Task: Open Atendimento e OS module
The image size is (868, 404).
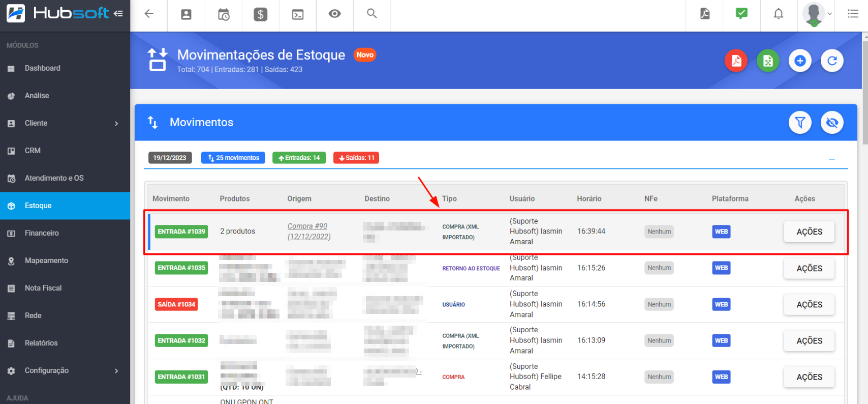Action: coord(65,178)
